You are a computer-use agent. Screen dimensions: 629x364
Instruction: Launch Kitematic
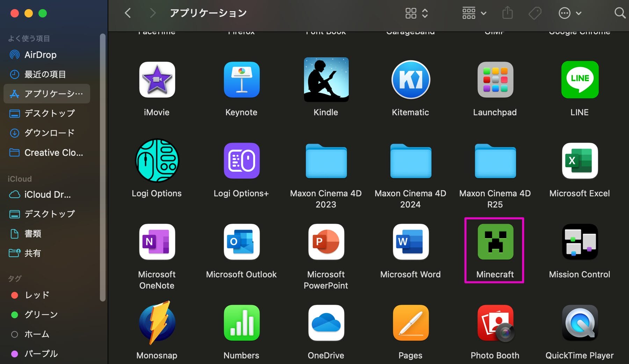(x=410, y=80)
